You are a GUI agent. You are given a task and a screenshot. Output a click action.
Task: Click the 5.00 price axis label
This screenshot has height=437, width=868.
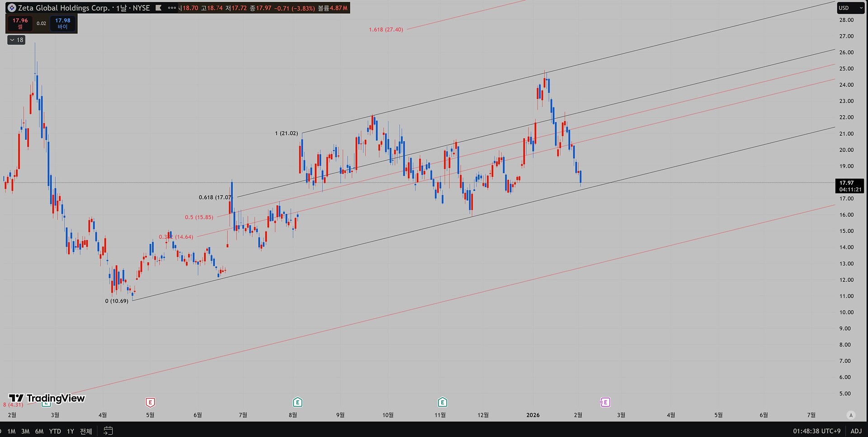pos(845,394)
